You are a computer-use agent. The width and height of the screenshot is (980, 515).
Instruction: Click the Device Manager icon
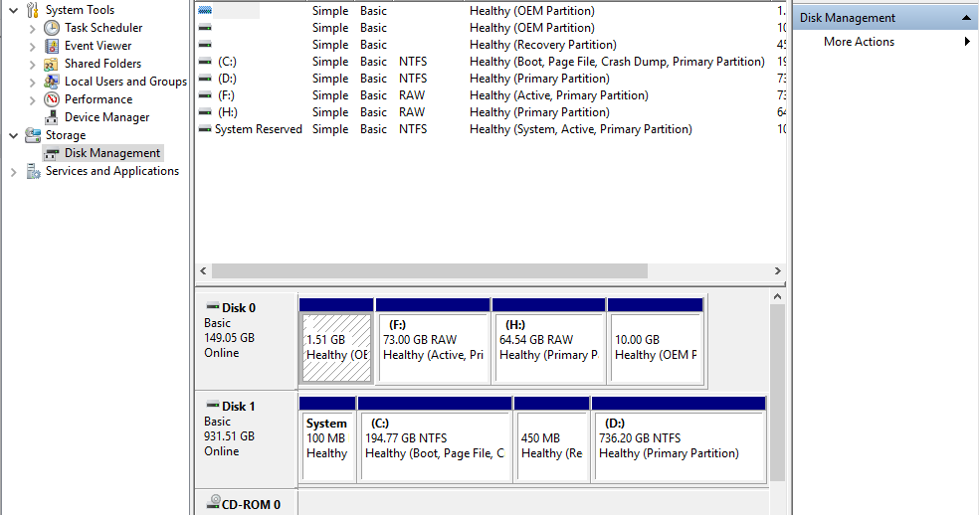[52, 117]
